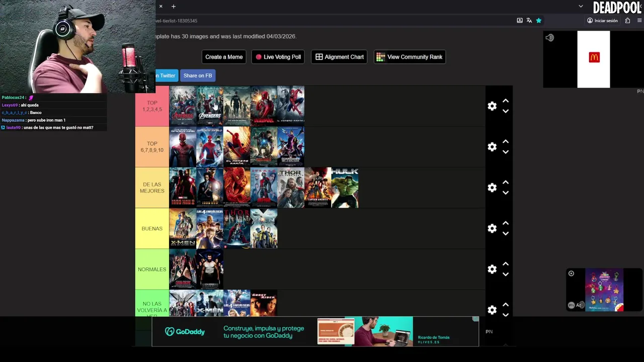The width and height of the screenshot is (644, 362).
Task: Select the Hulk poster
Action: (x=345, y=187)
